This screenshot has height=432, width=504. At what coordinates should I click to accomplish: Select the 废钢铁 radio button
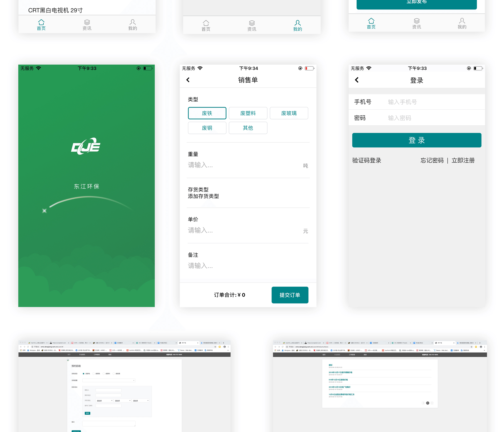[94, 374]
